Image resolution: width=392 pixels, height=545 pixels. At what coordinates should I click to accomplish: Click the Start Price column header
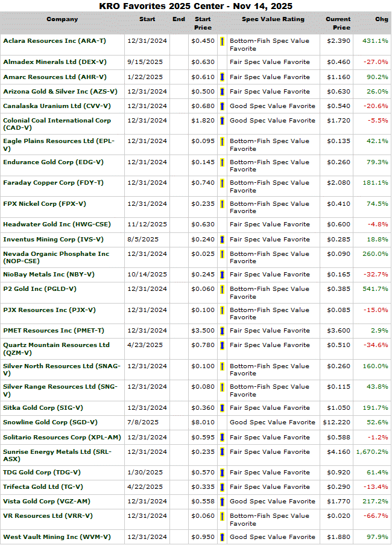(203, 24)
